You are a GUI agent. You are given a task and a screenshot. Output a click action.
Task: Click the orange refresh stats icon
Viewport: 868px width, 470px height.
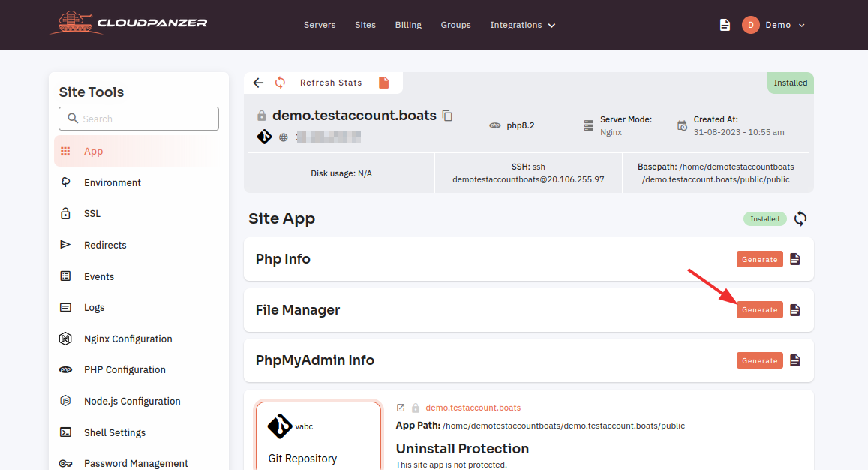[x=280, y=83]
